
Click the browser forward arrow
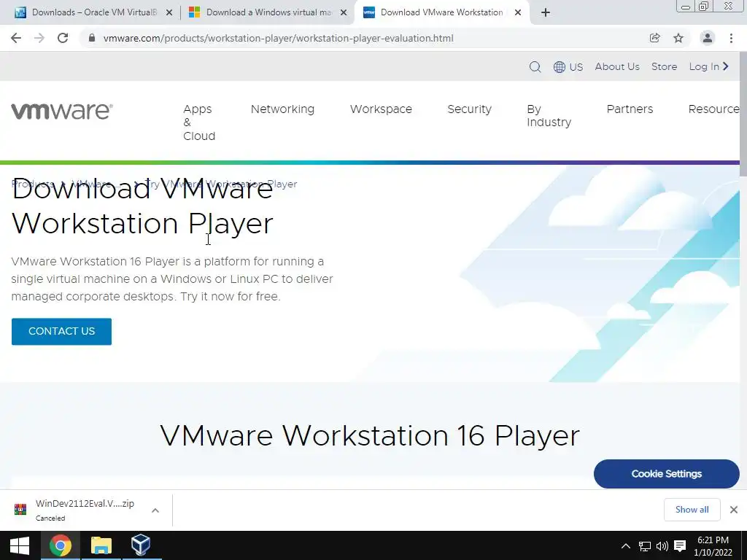pos(39,38)
